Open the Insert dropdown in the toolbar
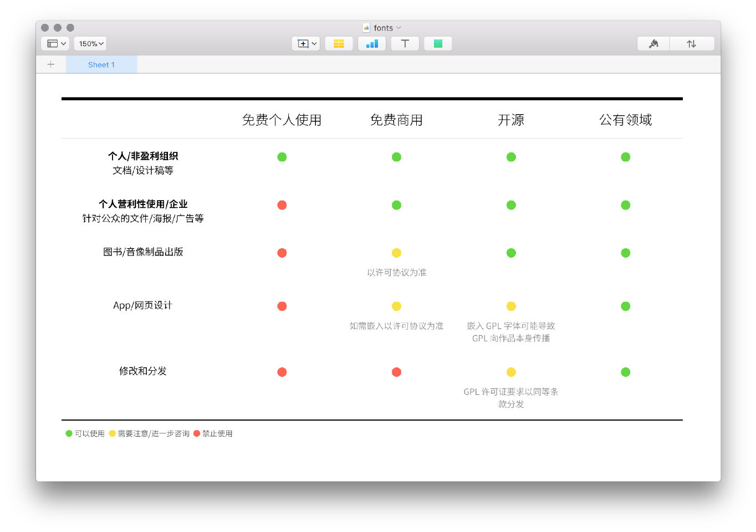The width and height of the screenshot is (756, 532). pyautogui.click(x=306, y=44)
